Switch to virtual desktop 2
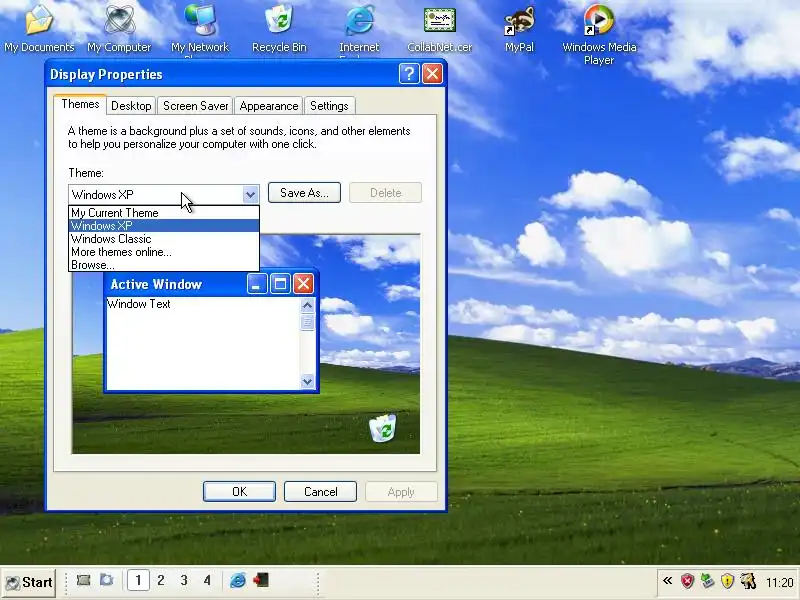This screenshot has width=800, height=600. click(x=161, y=580)
